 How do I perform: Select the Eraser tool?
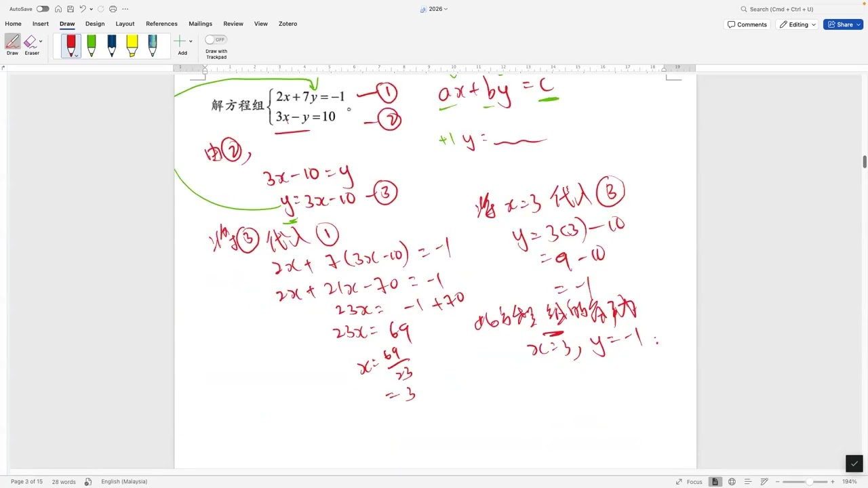31,45
